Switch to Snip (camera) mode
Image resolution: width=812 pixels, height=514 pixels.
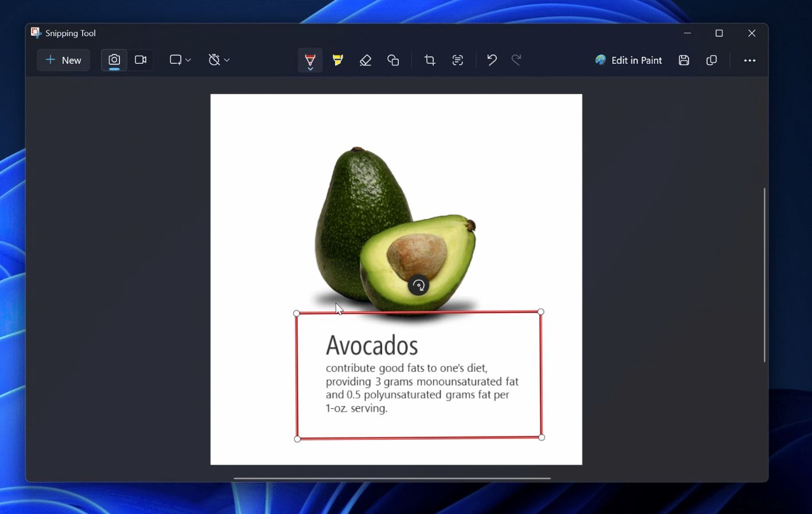pyautogui.click(x=114, y=60)
